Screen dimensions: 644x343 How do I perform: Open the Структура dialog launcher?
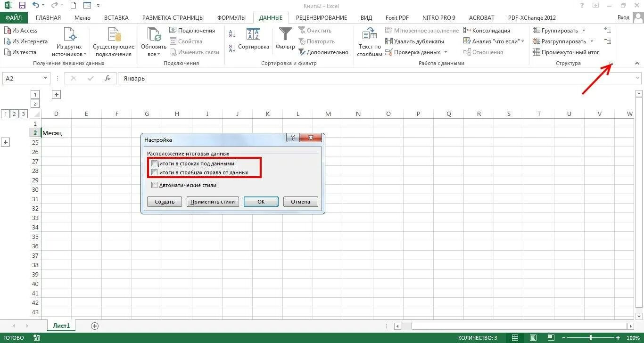pos(611,63)
